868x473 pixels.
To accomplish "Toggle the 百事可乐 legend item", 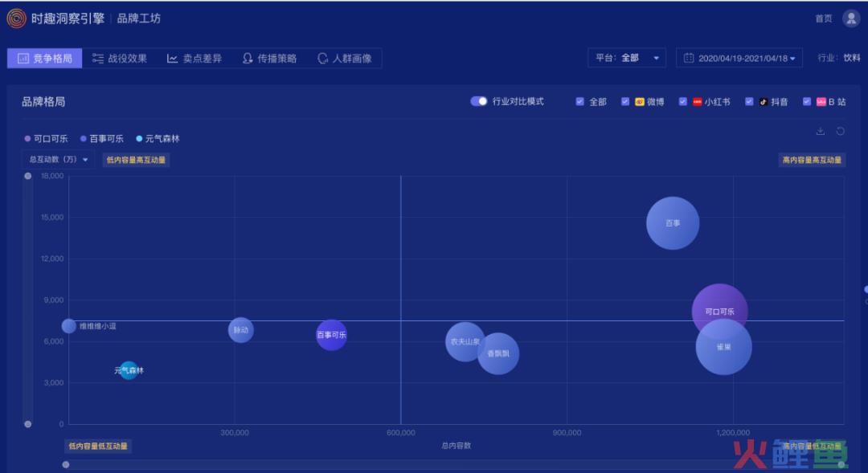I will coord(102,138).
